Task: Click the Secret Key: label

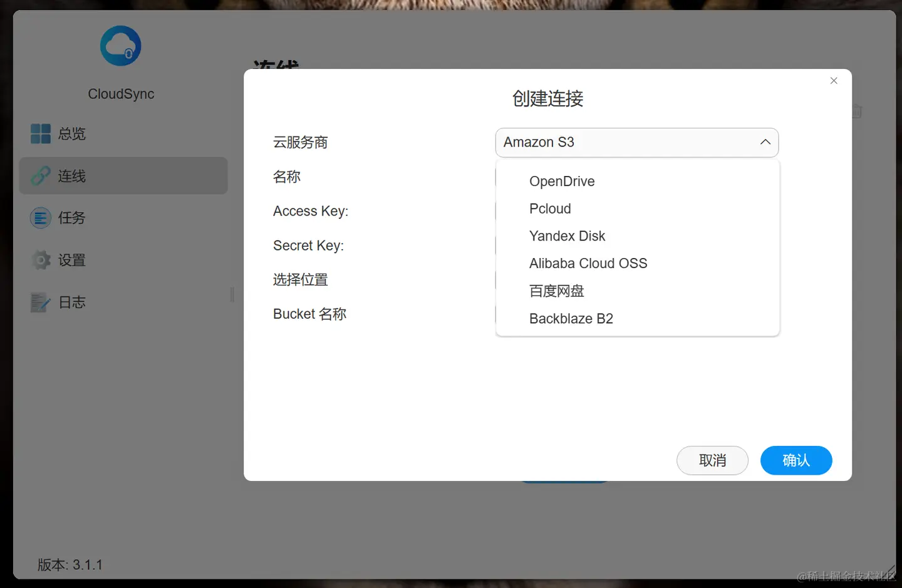Action: click(308, 245)
